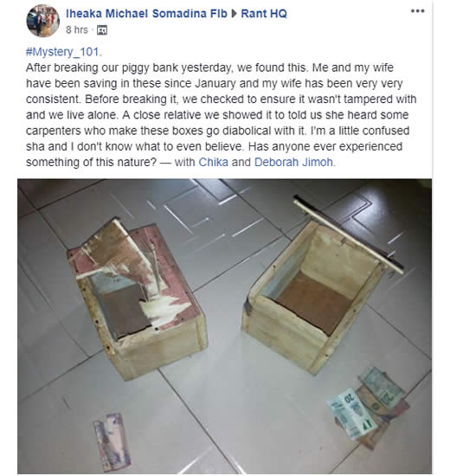The height and width of the screenshot is (476, 450).
Task: Click the wooden stick atop open box
Action: (x=349, y=235)
